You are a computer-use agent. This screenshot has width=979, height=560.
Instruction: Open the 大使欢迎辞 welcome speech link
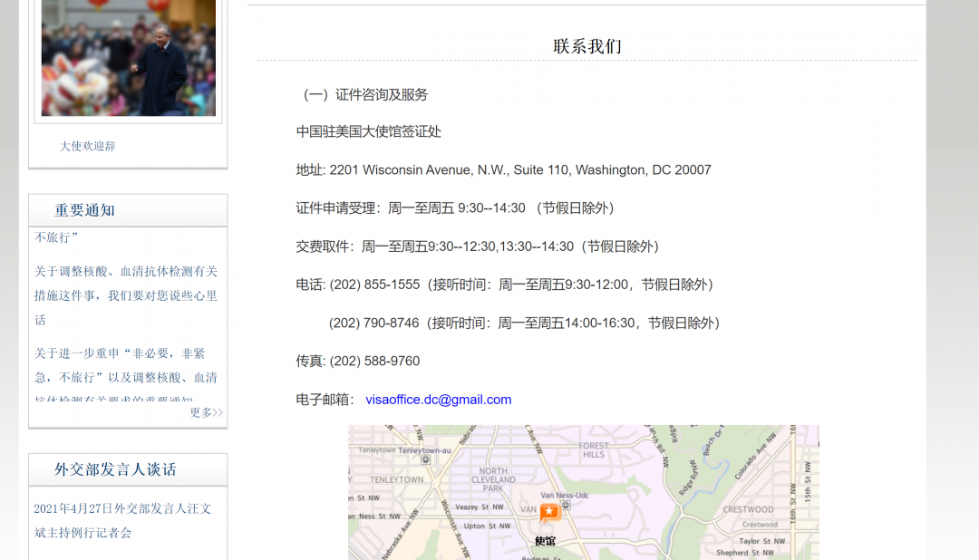86,146
